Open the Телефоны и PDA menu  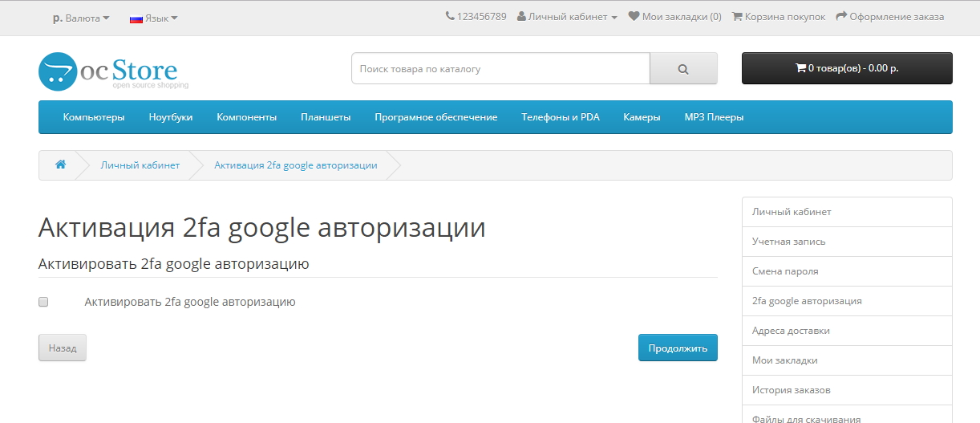[561, 117]
